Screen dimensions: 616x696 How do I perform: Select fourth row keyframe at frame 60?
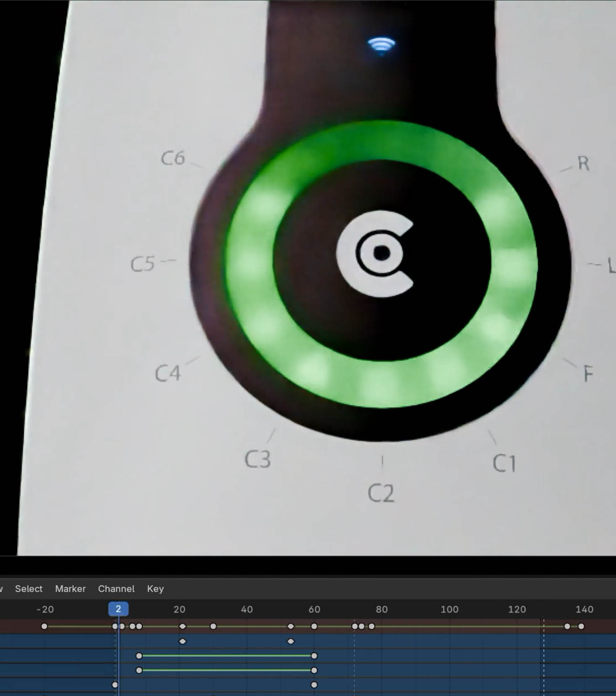pyautogui.click(x=314, y=670)
